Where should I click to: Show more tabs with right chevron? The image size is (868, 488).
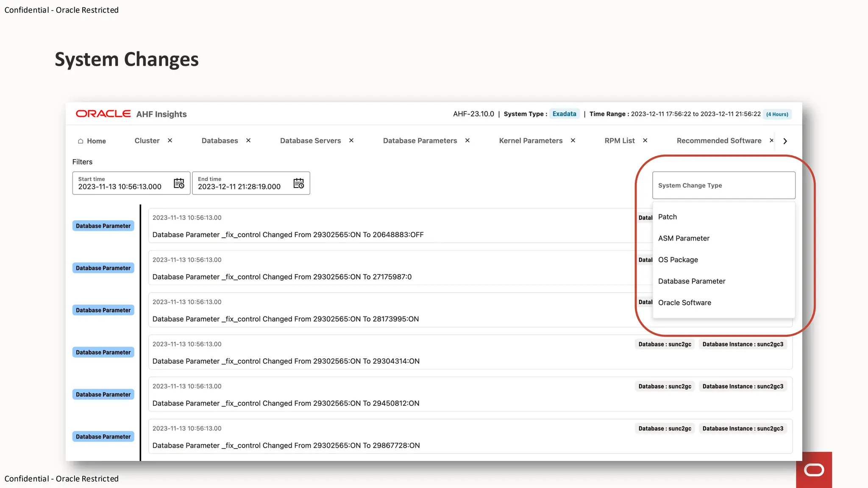pyautogui.click(x=785, y=141)
